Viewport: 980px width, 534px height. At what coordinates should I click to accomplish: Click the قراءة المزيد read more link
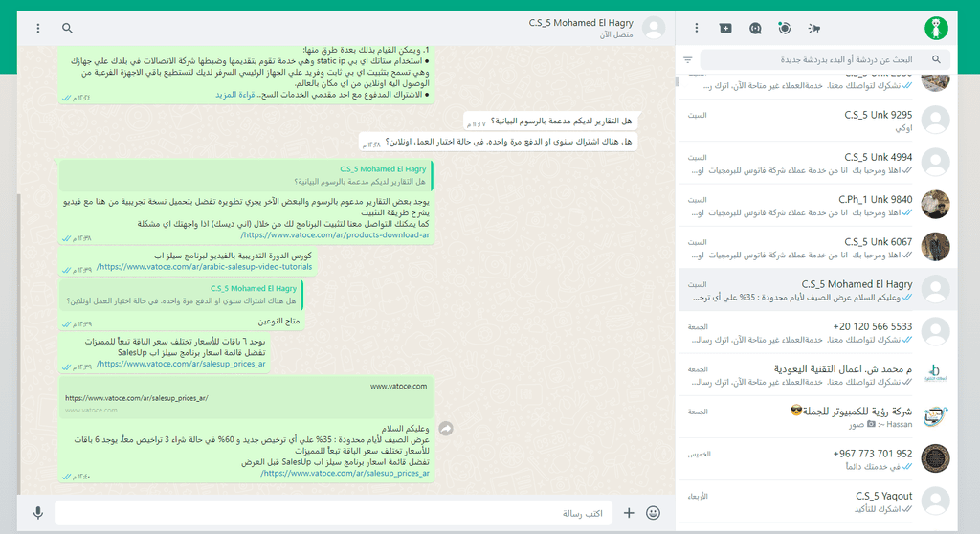coord(235,95)
